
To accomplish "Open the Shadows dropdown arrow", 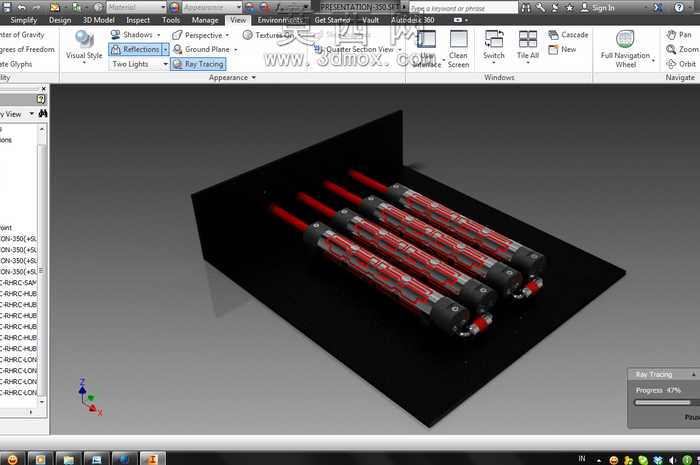I will [158, 35].
